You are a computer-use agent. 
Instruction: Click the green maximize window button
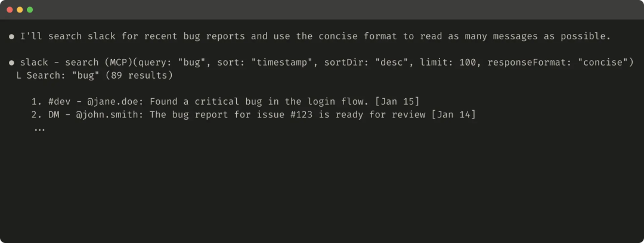pos(30,10)
